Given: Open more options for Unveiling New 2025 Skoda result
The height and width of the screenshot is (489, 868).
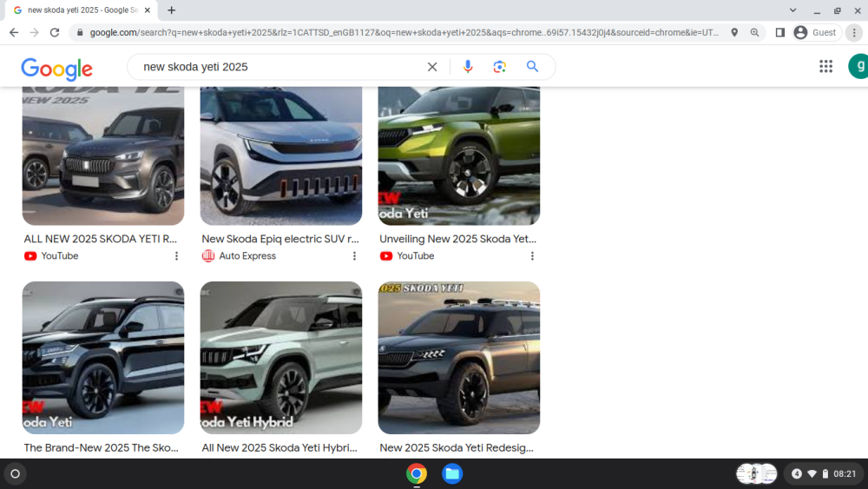Looking at the screenshot, I should [532, 256].
